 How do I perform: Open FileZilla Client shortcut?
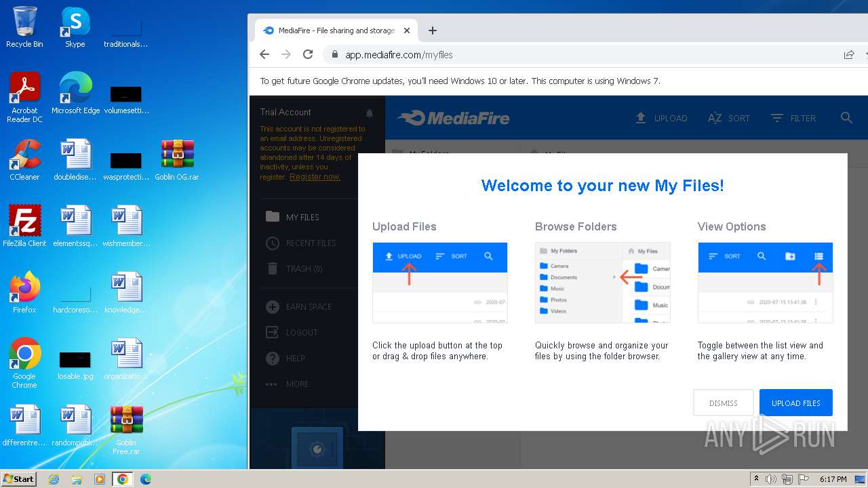24,226
